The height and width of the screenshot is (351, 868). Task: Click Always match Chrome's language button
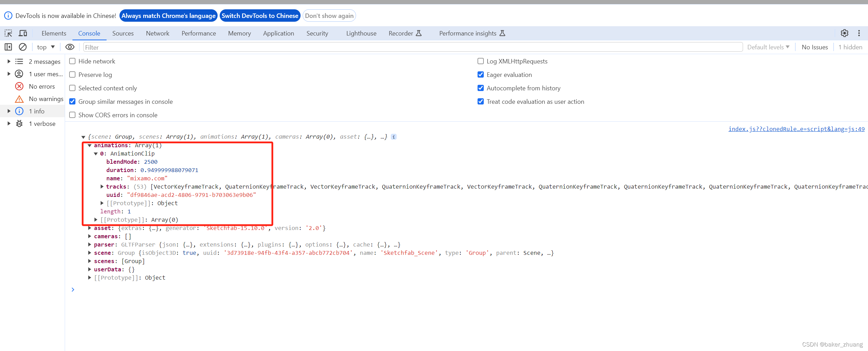click(x=168, y=16)
